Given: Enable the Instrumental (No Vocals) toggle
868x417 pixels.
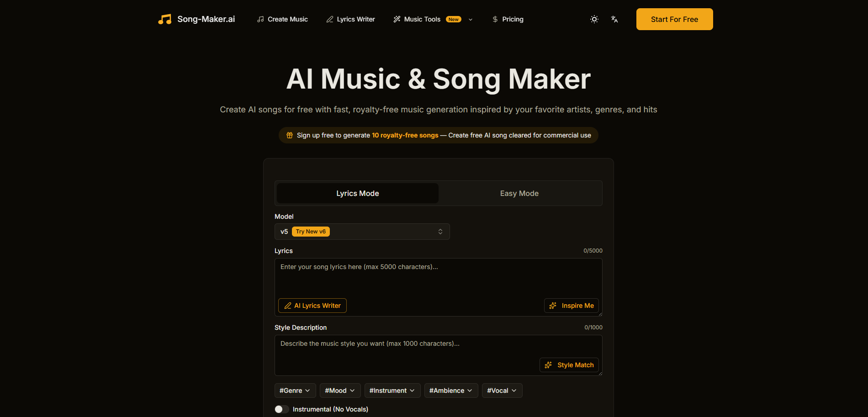Looking at the screenshot, I should coord(281,409).
